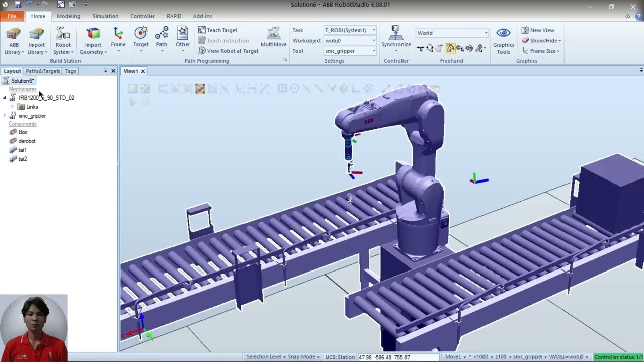Save the station with the quick access icon

[18, 5]
